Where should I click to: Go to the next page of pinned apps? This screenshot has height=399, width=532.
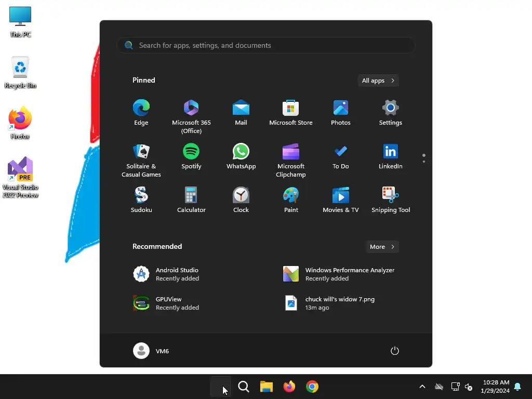(424, 162)
